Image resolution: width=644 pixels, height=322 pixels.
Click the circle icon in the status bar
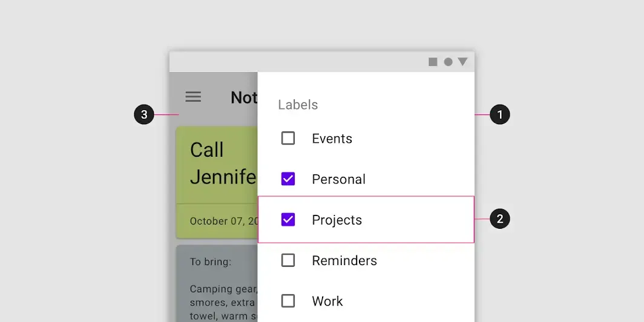448,62
